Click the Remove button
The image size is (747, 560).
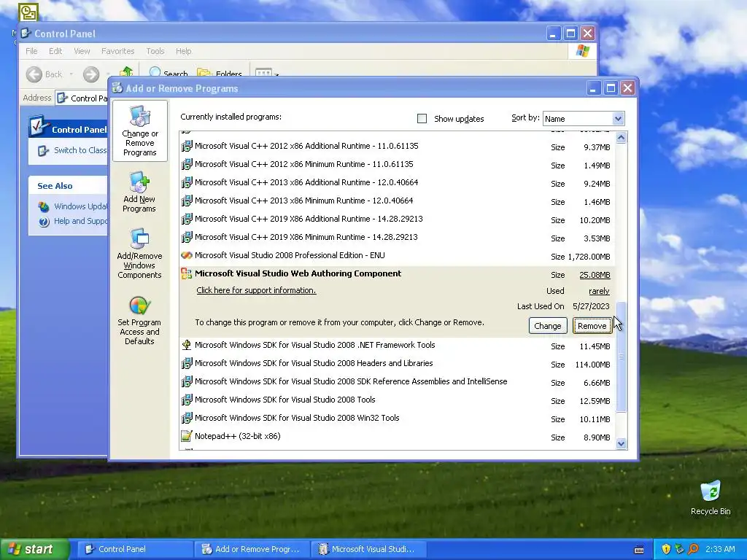coord(592,326)
